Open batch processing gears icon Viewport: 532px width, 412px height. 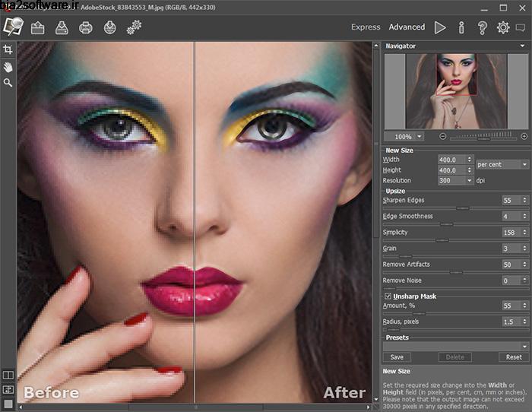pyautogui.click(x=135, y=27)
